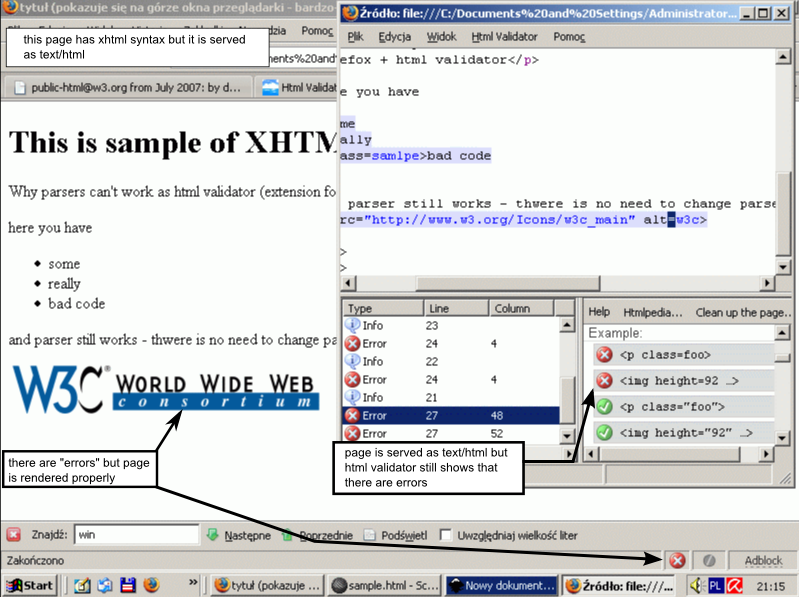Viewport: 799px width, 597px height.
Task: Click example panel scroll down arrow
Action: coord(782,437)
